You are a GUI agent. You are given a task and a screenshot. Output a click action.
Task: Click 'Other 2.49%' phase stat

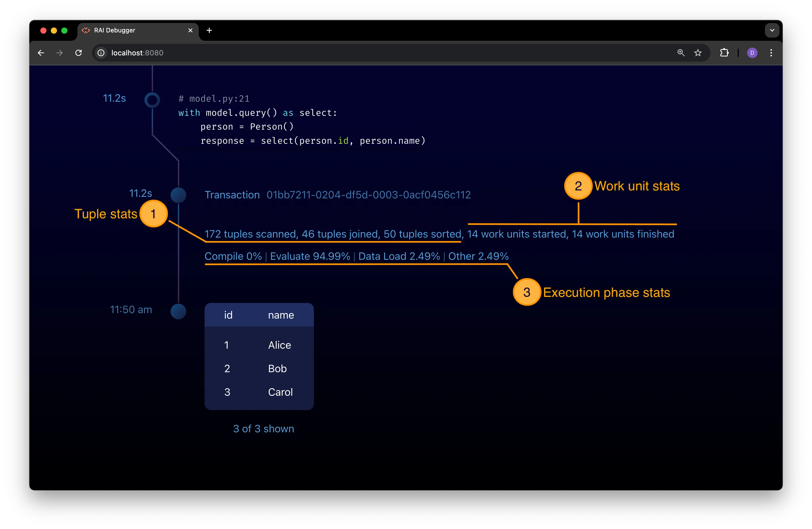[478, 256]
